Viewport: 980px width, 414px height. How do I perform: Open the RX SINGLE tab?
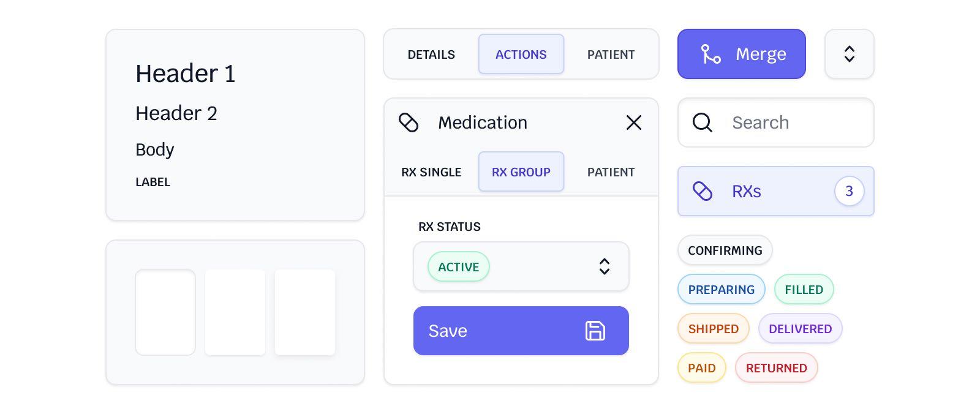click(431, 172)
